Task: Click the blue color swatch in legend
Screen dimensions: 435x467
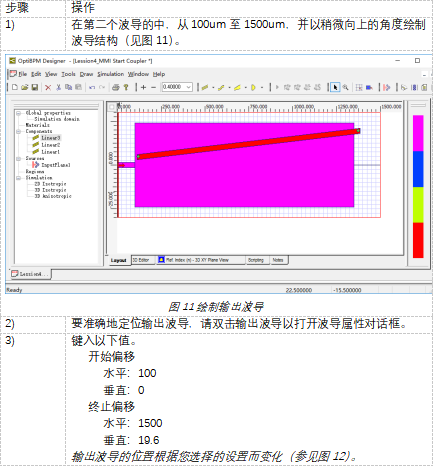Action: 418,169
